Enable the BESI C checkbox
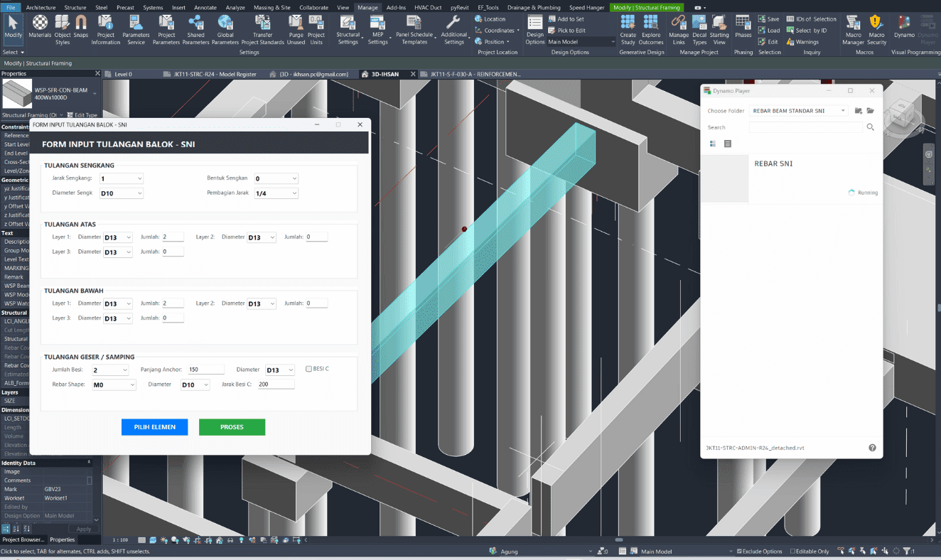The image size is (941, 560). (x=308, y=369)
